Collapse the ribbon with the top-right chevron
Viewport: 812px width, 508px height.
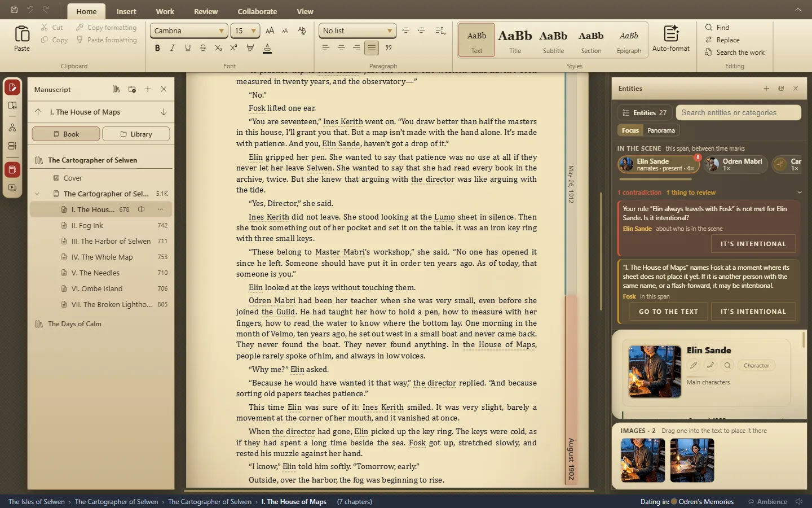tap(798, 10)
